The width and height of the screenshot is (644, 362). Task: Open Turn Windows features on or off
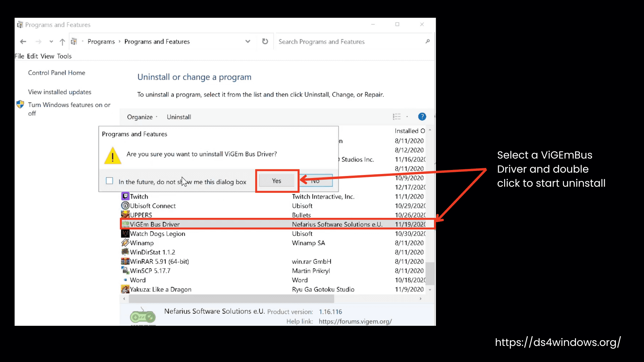tap(69, 109)
